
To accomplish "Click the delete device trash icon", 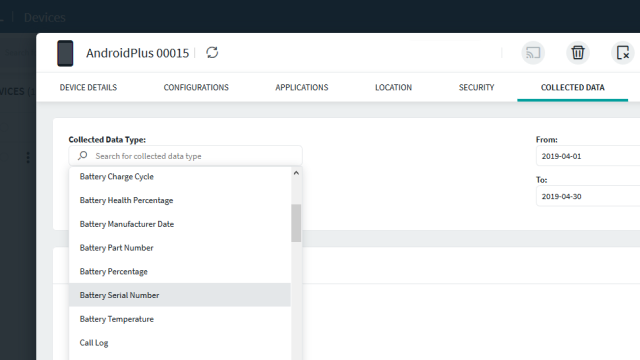I will point(578,53).
